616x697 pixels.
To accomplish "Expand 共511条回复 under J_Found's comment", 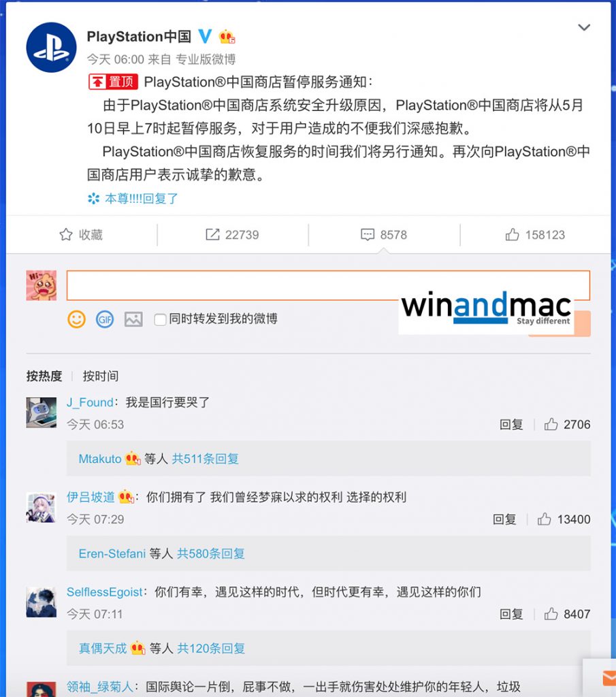I will point(206,459).
